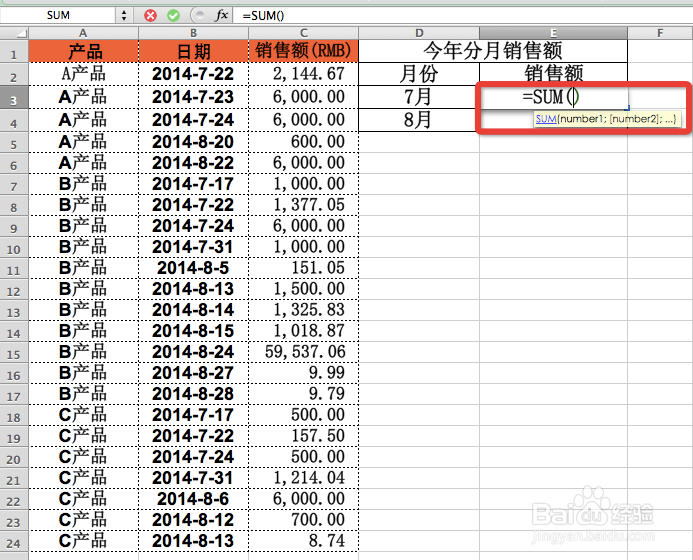Image resolution: width=693 pixels, height=560 pixels.
Task: Select the 6,000.00 cell in row 22
Action: (x=304, y=499)
